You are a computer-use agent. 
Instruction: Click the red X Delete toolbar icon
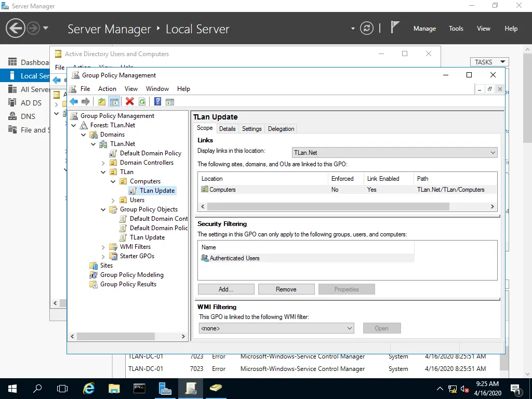[x=129, y=101]
